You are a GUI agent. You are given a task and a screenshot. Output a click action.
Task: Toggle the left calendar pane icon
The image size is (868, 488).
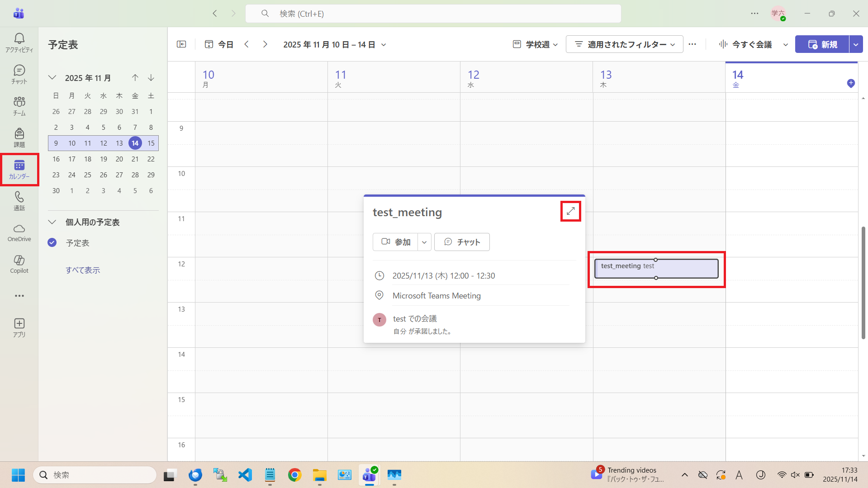point(181,44)
